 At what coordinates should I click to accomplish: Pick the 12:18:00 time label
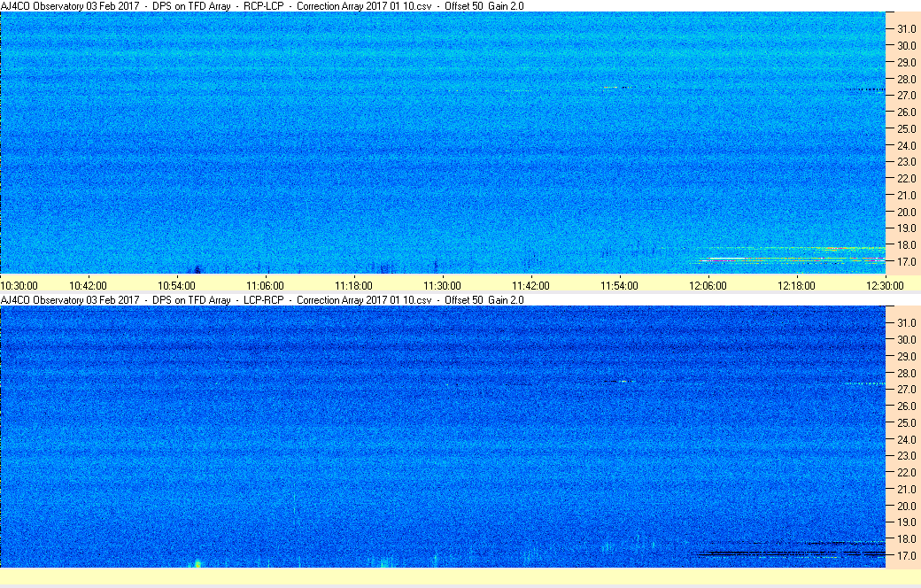click(x=796, y=286)
